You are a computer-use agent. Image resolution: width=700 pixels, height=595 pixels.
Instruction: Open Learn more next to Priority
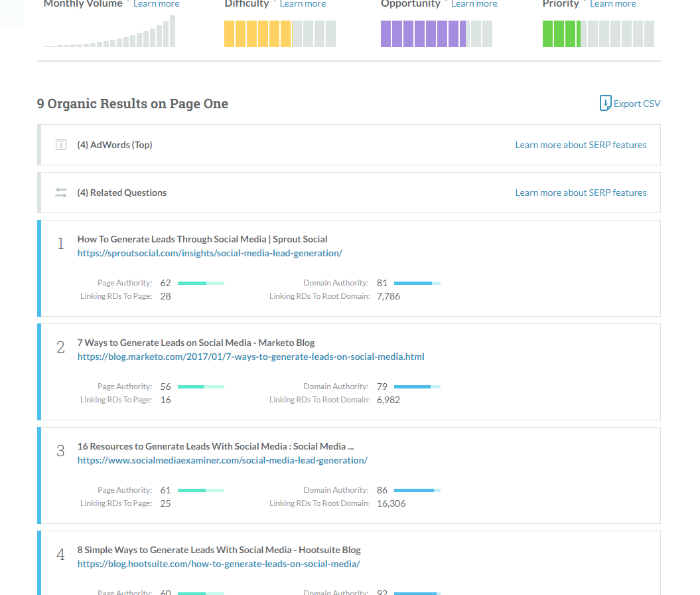point(613,4)
